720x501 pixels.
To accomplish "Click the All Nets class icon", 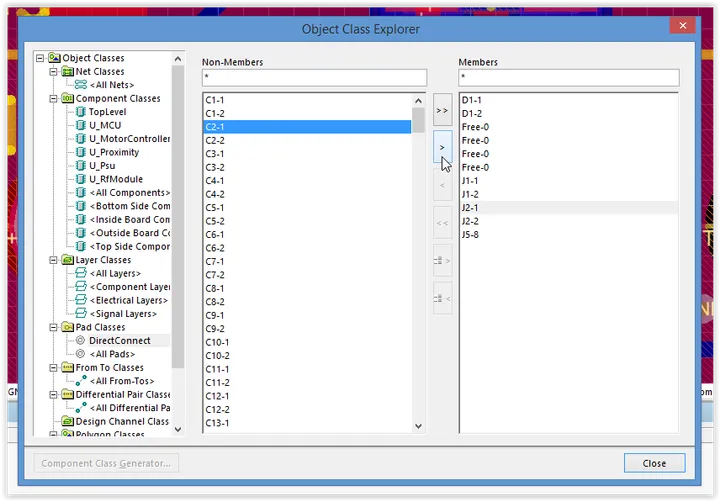I will coord(80,85).
